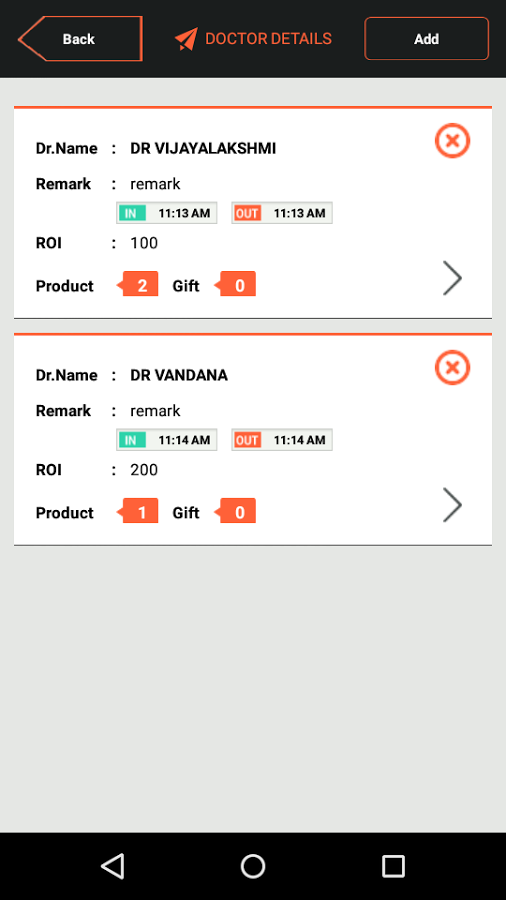The image size is (506, 900).
Task: Select IN time 11:13 AM field
Action: click(166, 213)
